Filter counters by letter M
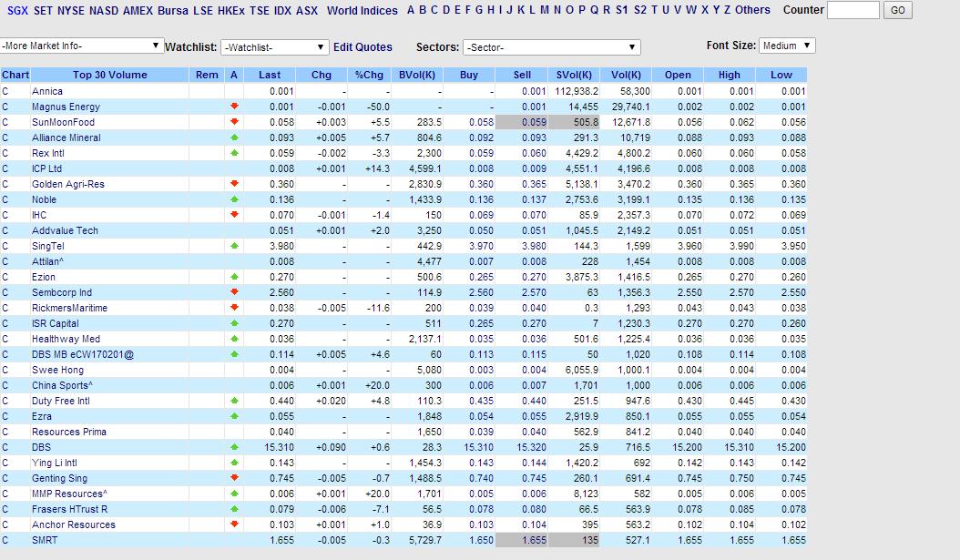 [545, 10]
